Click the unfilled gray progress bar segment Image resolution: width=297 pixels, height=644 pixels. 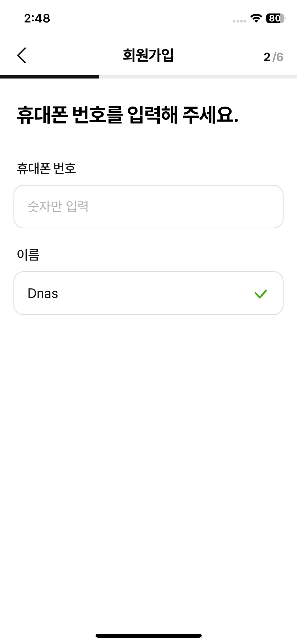point(198,77)
